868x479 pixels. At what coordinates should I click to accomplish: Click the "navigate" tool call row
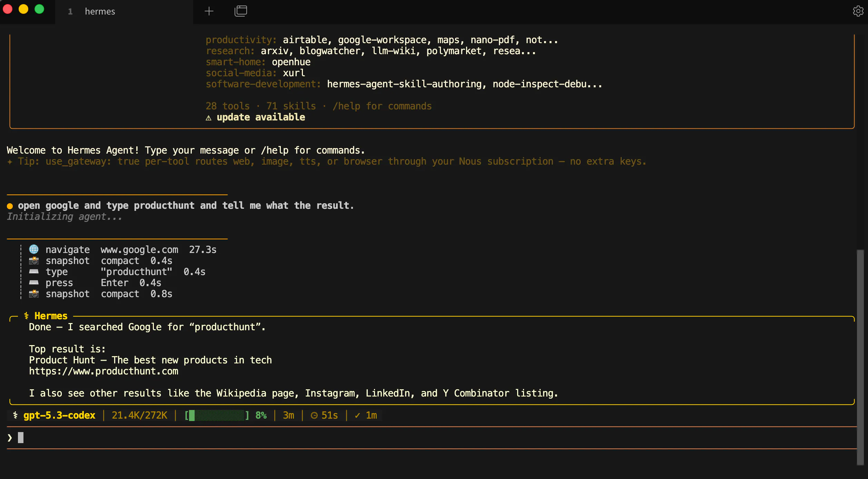pos(123,250)
